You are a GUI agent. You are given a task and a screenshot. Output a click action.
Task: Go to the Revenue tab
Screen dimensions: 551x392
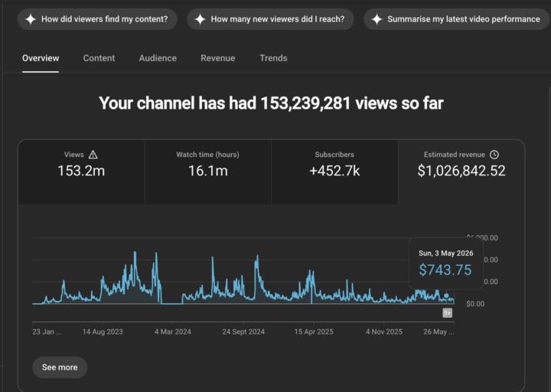pos(218,58)
